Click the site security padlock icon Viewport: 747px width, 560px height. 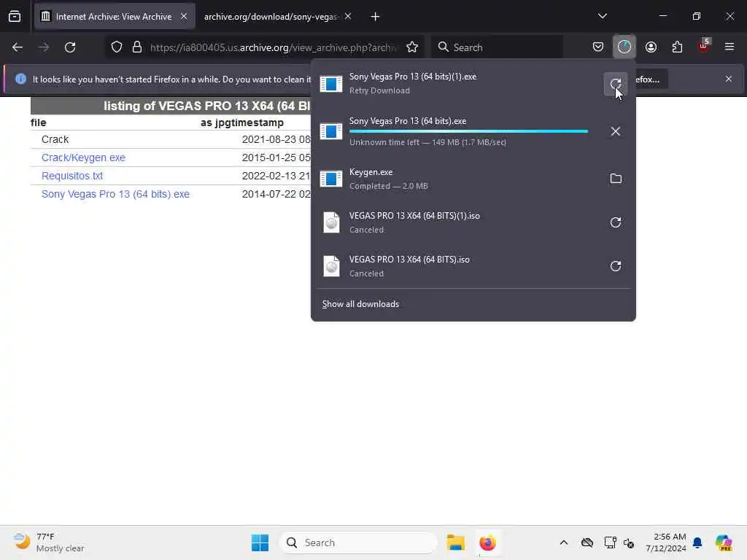[137, 47]
